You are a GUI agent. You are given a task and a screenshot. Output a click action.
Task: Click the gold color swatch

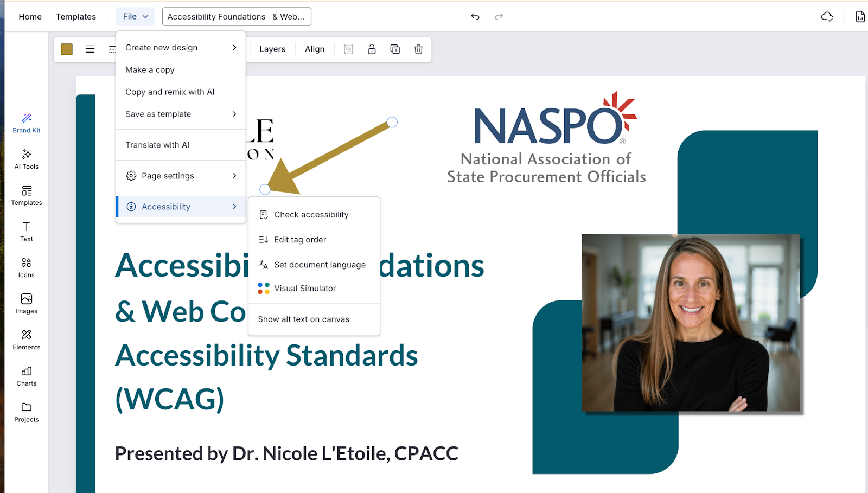coord(66,49)
